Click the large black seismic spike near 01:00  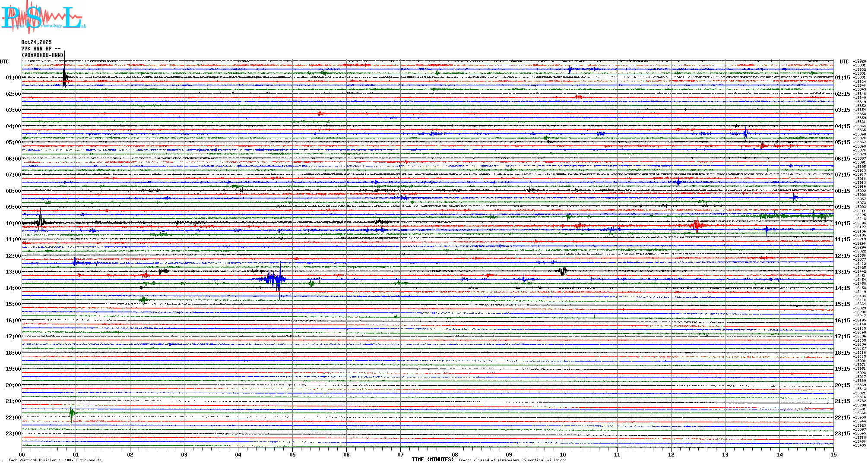click(x=64, y=77)
